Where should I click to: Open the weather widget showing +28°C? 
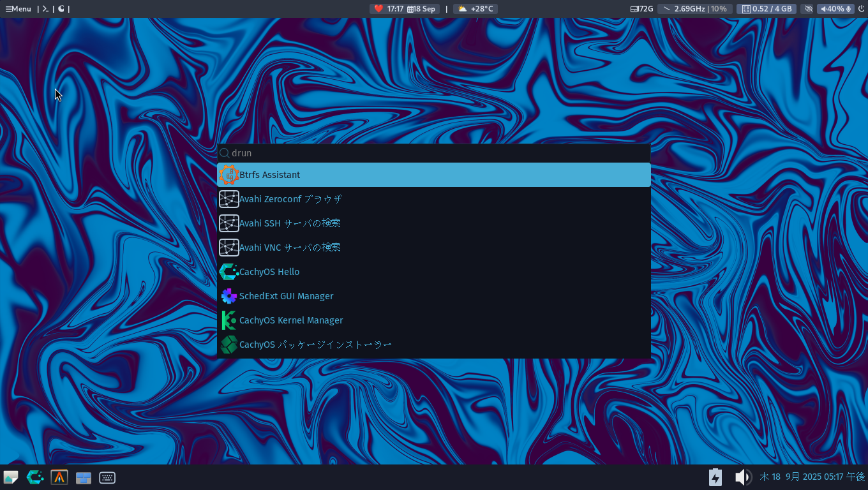[475, 9]
